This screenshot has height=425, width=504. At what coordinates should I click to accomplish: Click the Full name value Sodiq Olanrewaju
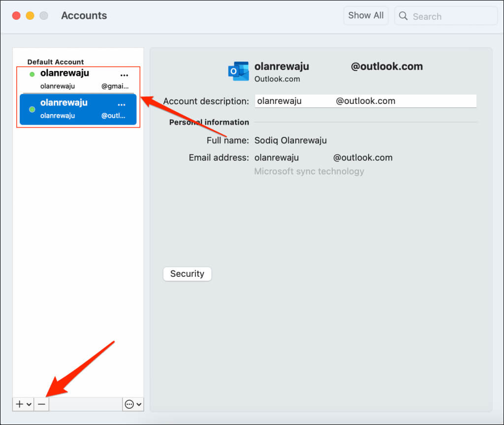pos(290,140)
